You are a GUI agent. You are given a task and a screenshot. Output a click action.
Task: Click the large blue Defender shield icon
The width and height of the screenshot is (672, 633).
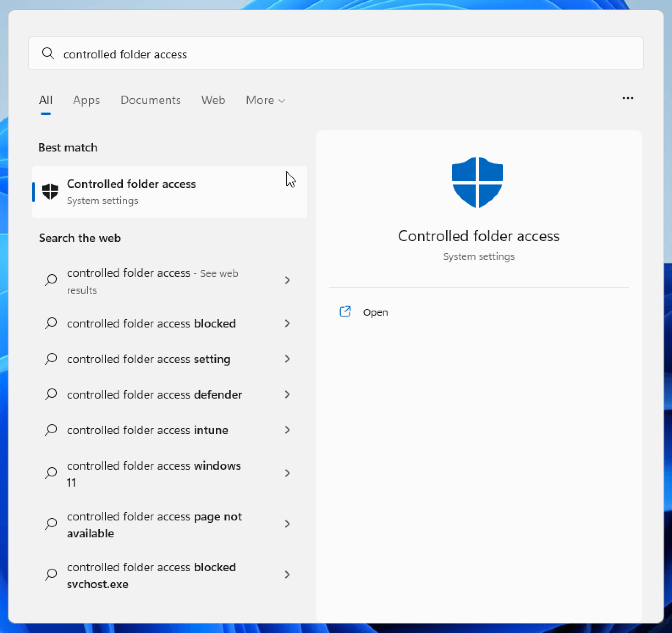click(477, 182)
